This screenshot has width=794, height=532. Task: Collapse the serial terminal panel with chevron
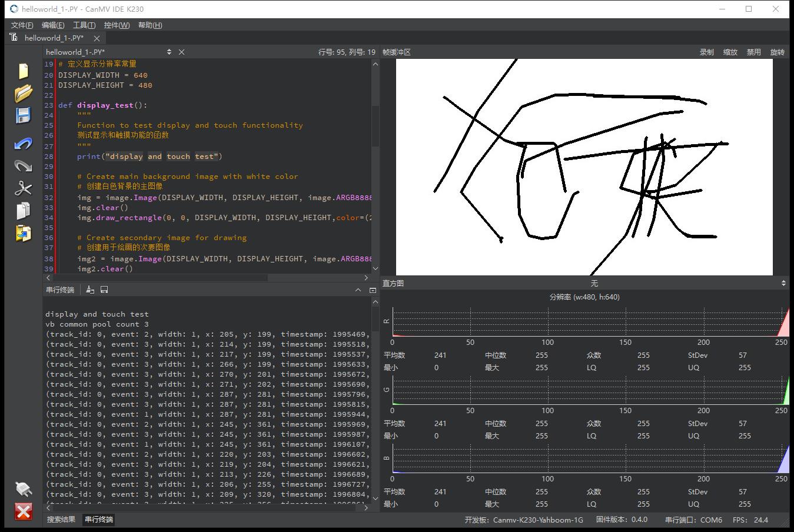(x=358, y=290)
